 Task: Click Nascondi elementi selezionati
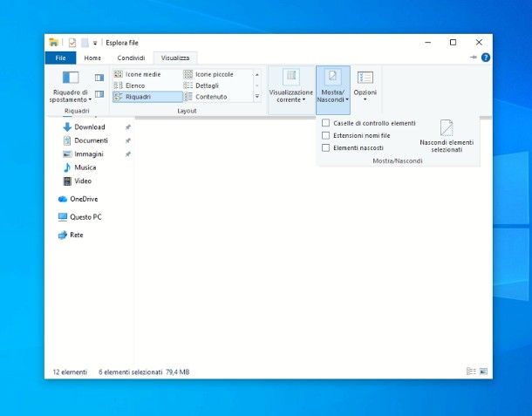click(x=447, y=136)
